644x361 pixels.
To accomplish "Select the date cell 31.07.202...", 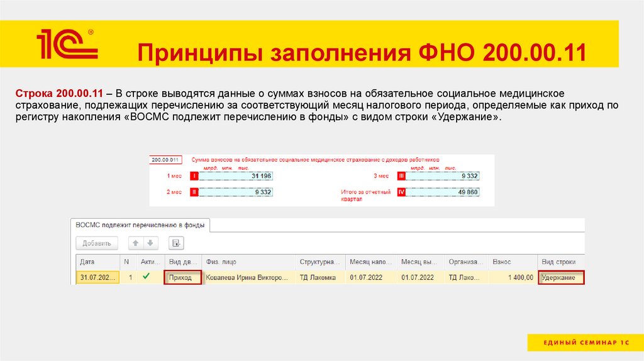I will pyautogui.click(x=97, y=277).
